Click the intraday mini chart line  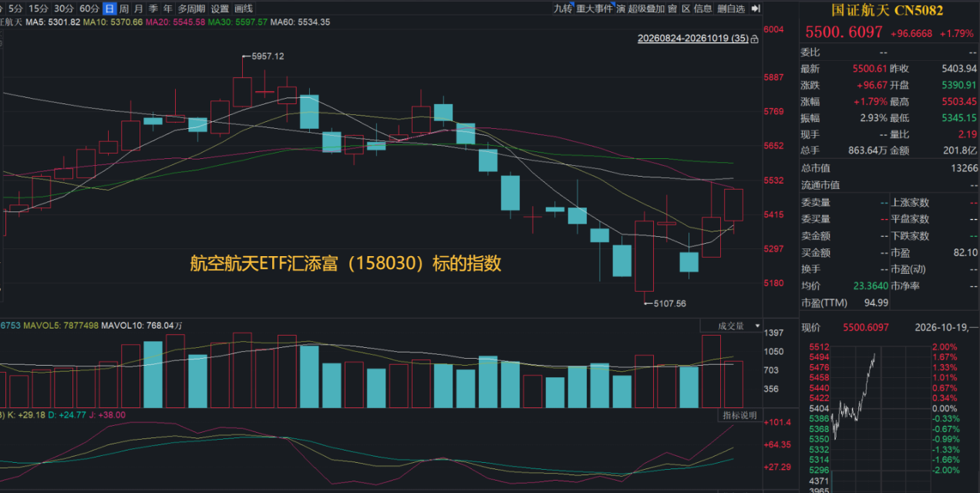[x=854, y=396]
